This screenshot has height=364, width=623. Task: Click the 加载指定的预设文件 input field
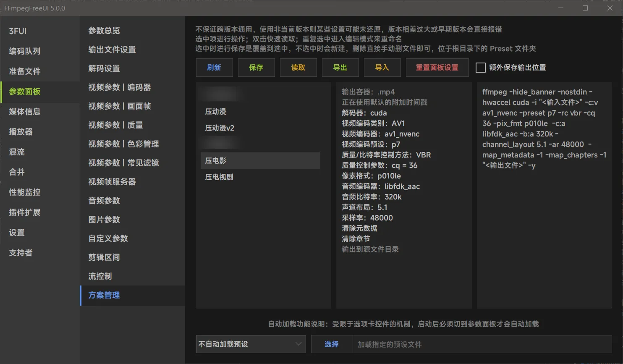point(482,344)
